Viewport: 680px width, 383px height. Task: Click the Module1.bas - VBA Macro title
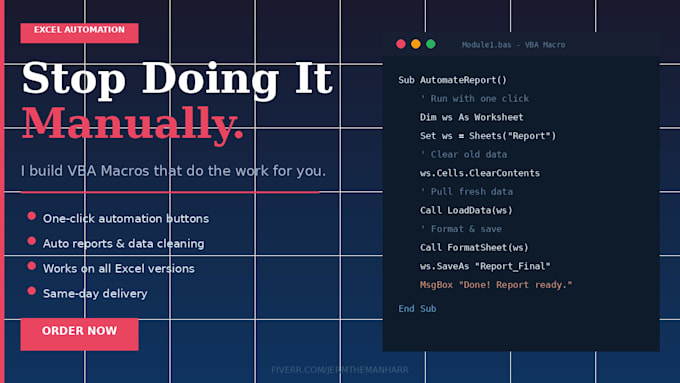tap(513, 45)
